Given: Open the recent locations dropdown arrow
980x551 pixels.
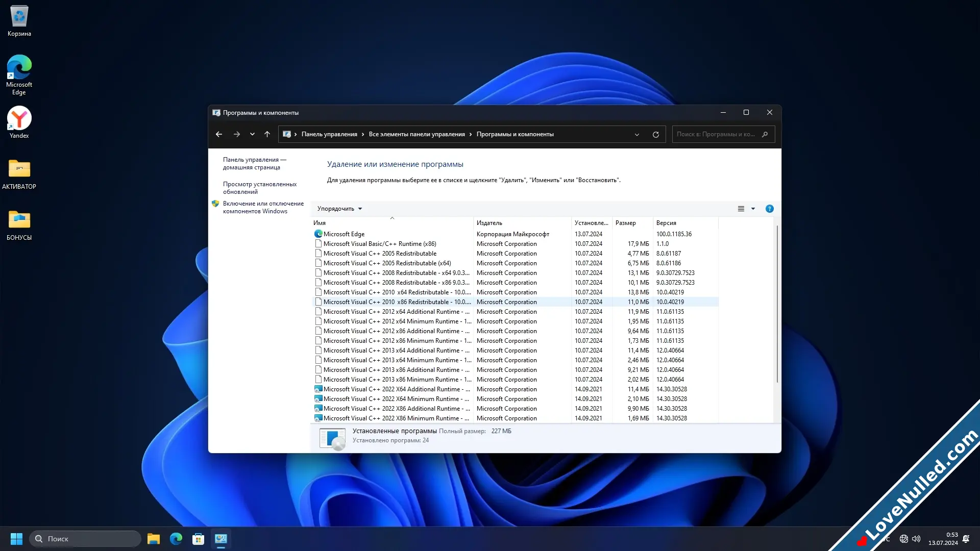Looking at the screenshot, I should [252, 134].
